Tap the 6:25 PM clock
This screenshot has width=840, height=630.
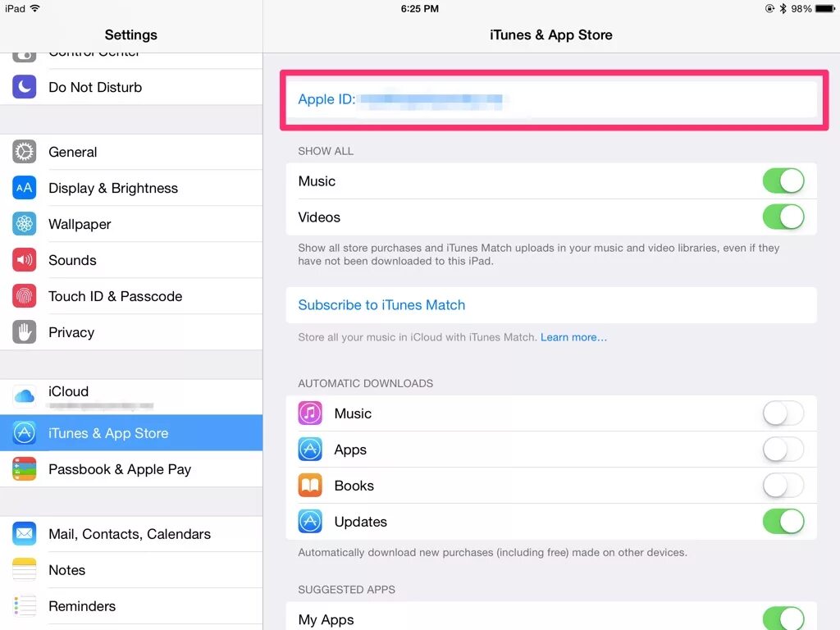point(419,8)
